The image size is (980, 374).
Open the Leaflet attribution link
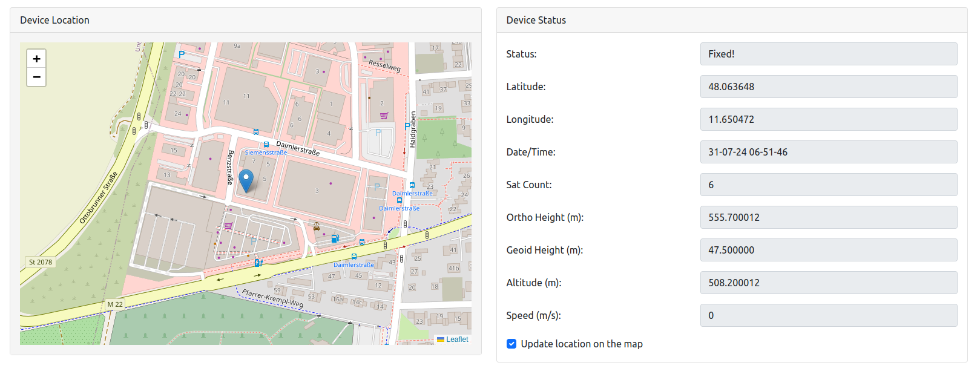[x=457, y=340]
